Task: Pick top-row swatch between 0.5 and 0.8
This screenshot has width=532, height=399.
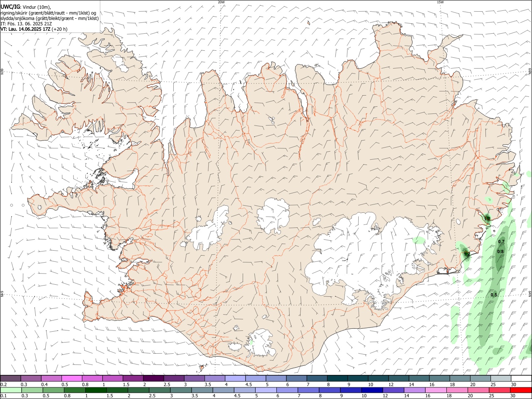Action: pos(72,378)
